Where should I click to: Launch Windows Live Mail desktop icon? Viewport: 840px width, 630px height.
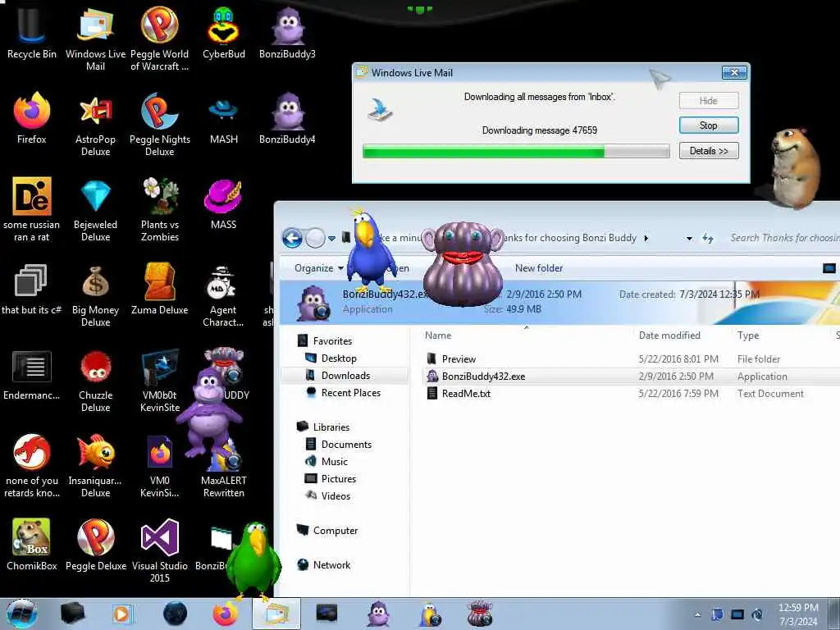point(95,39)
